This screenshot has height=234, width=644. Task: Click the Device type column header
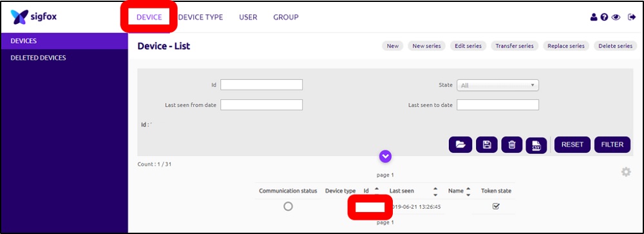click(x=341, y=191)
